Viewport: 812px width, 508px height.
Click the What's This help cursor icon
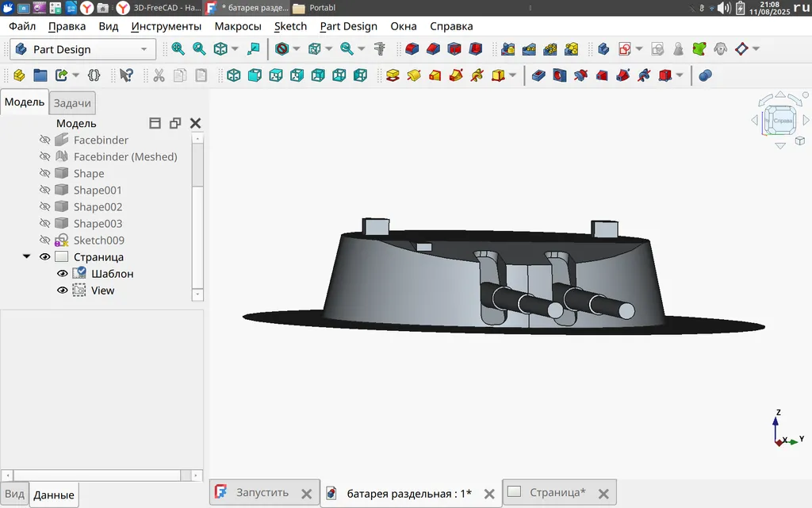pos(125,75)
